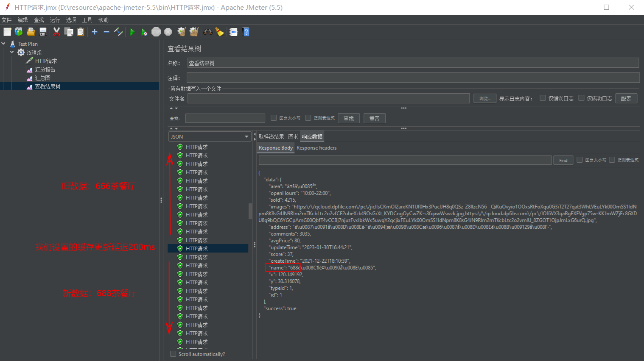Toggle 正则表达式 next to Find button

coord(612,160)
